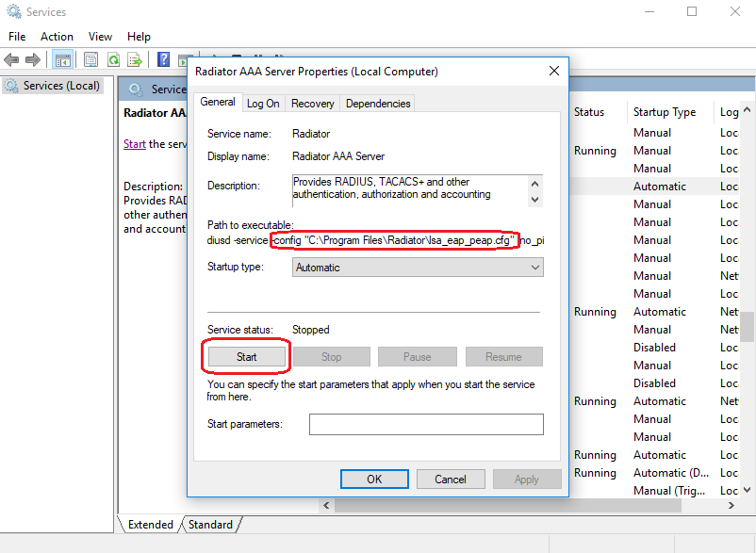Switch to the General tab
This screenshot has height=553, width=756.
point(218,102)
